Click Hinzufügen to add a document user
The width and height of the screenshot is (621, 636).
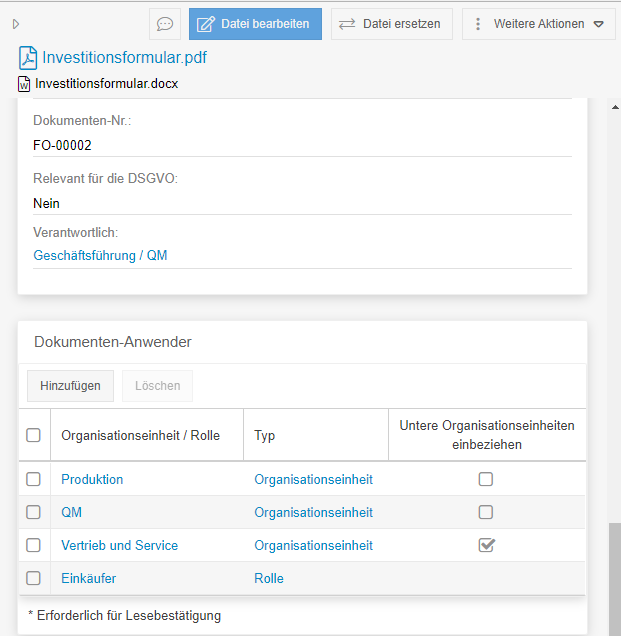70,386
